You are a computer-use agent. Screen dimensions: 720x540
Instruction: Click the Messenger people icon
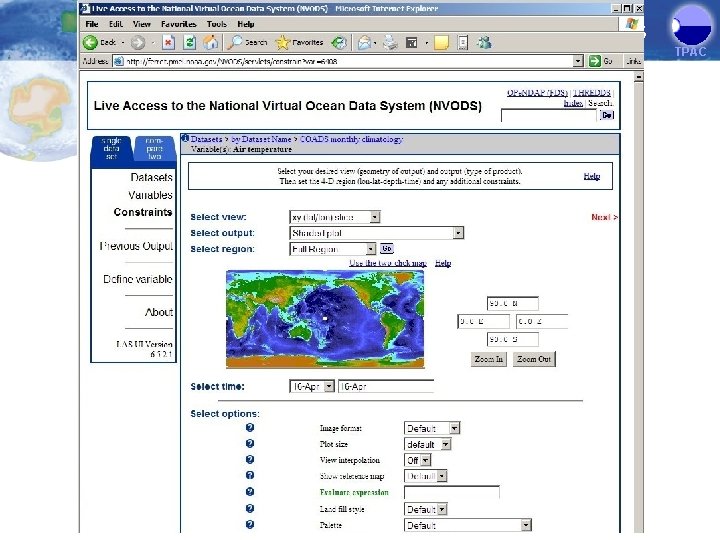pyautogui.click(x=484, y=43)
